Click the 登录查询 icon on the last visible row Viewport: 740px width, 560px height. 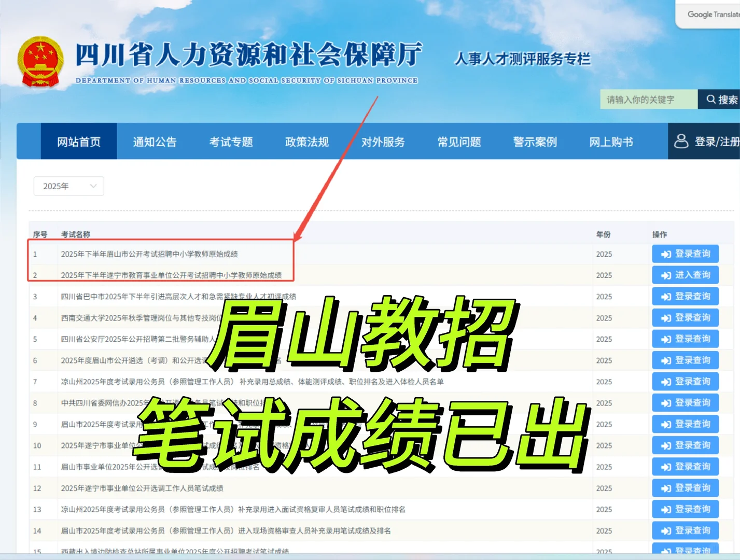[x=665, y=550]
